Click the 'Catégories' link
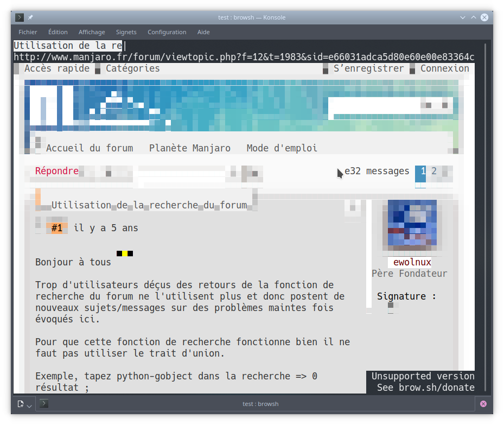Image resolution: width=504 pixels, height=425 pixels. (133, 68)
